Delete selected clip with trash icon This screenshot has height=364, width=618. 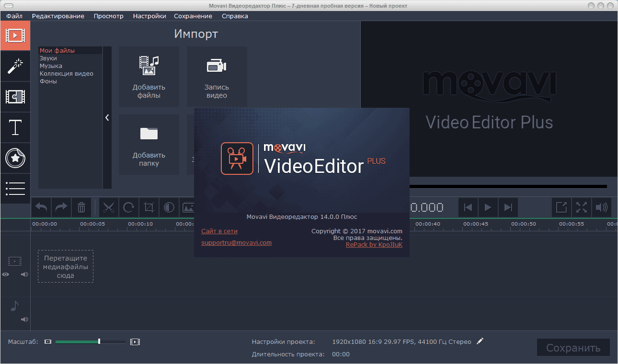(81, 208)
